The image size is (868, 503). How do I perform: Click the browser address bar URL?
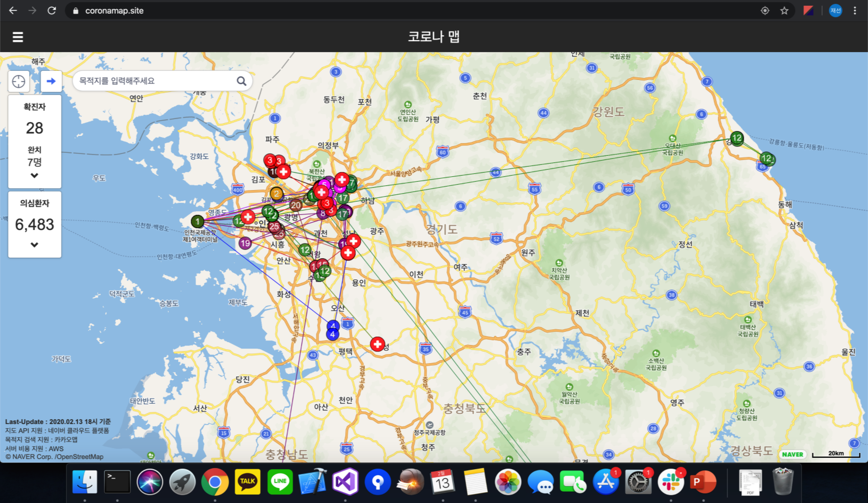[x=114, y=10]
